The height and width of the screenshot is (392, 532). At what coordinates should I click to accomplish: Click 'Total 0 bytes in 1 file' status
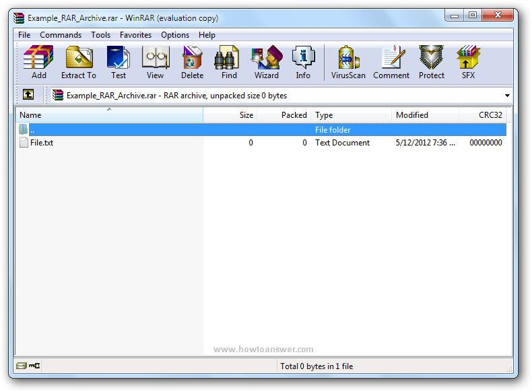(x=317, y=366)
